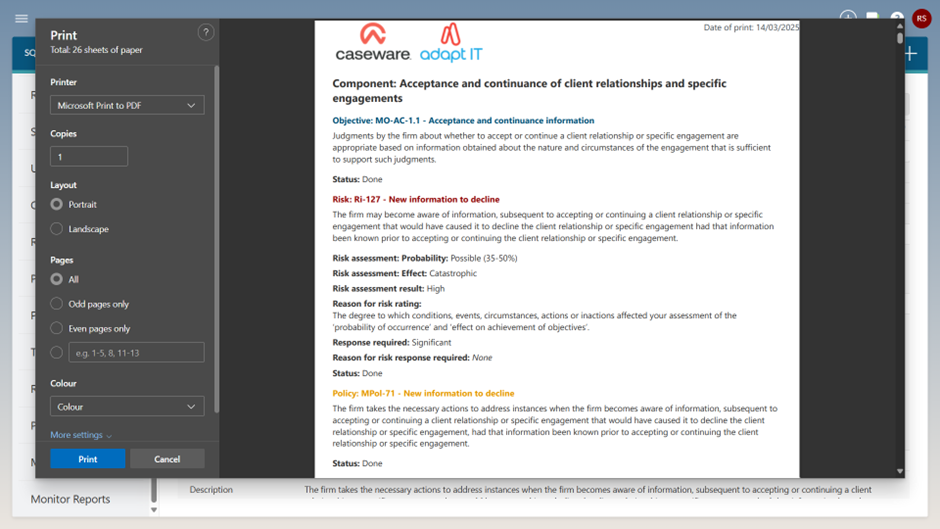
Task: Select Portrait layout option
Action: pyautogui.click(x=57, y=204)
